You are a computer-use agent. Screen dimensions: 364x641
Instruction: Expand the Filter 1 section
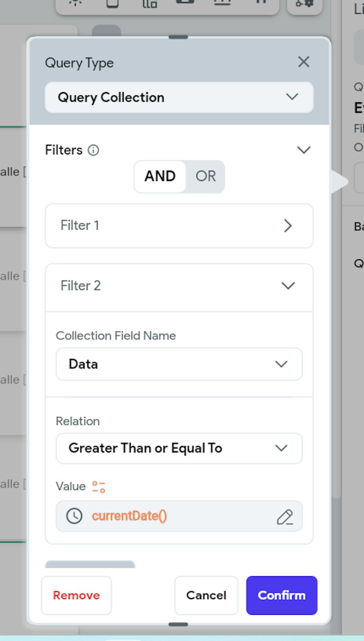click(x=179, y=226)
